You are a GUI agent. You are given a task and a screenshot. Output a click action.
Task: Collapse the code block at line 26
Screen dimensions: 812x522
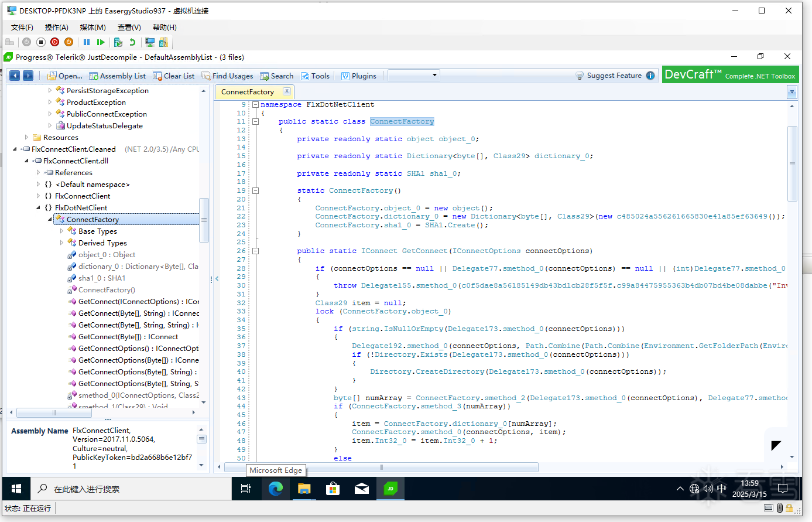coord(256,251)
